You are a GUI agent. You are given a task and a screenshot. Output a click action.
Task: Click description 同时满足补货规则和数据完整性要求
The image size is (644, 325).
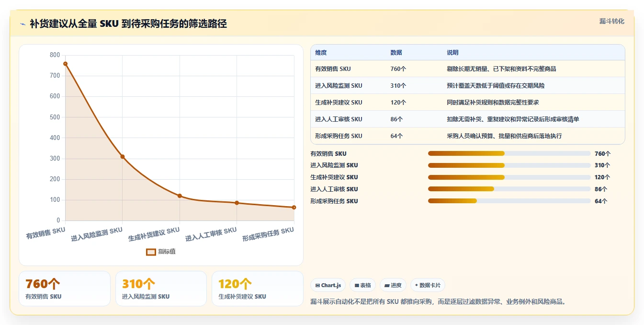[493, 103]
